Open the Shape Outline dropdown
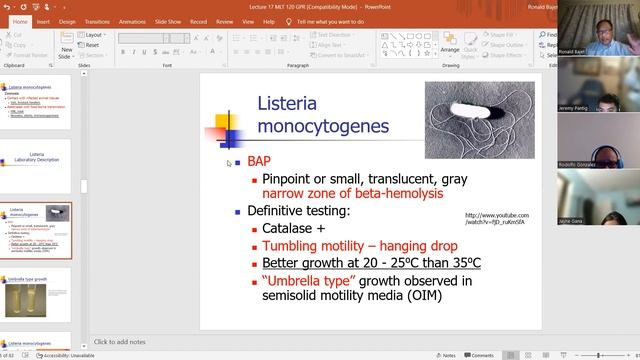The image size is (640, 360). tap(504, 45)
